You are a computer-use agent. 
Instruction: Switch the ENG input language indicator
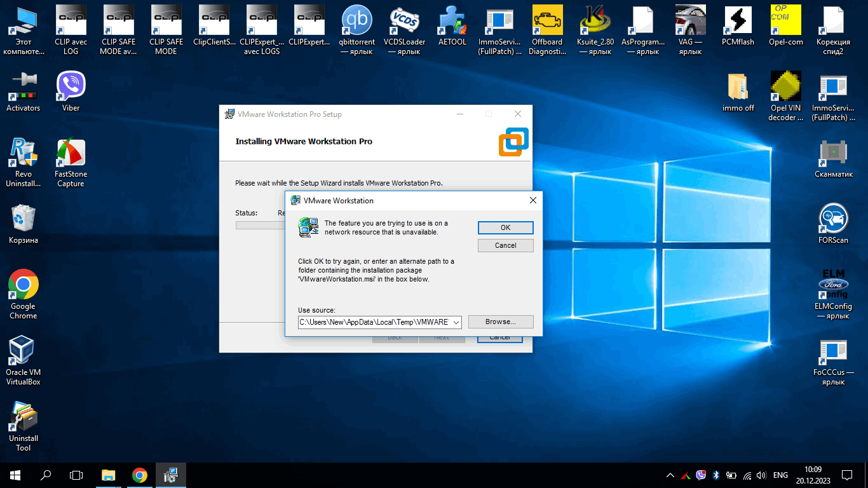[780, 475]
